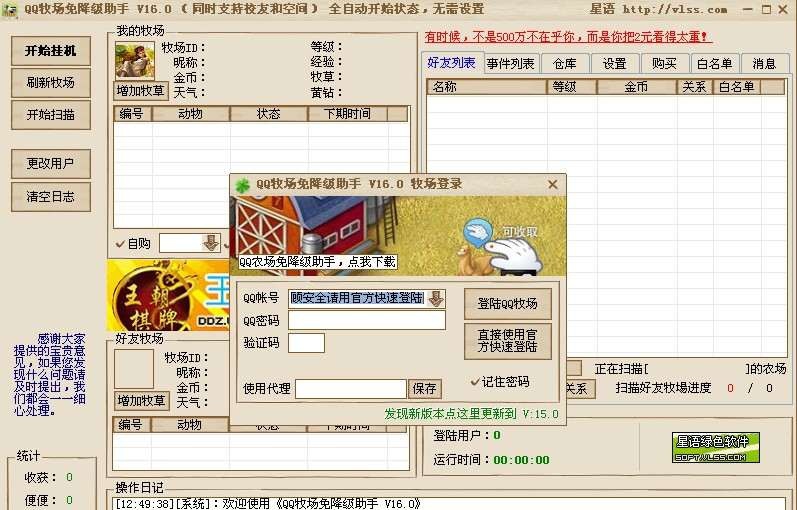The height and width of the screenshot is (510, 797).
Task: Click the app icon in the main title bar
Action: pyautogui.click(x=10, y=9)
